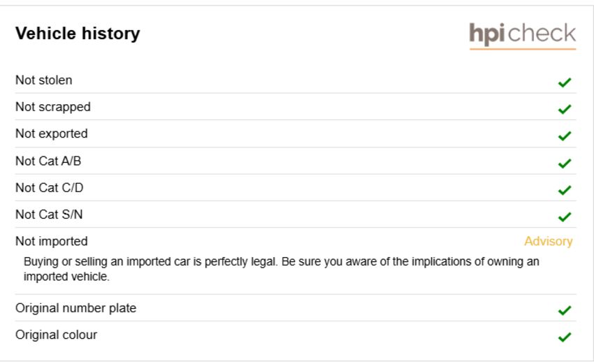Viewport: 594px width, 364px height.
Task: Click the Not scrapped label
Action: point(53,107)
